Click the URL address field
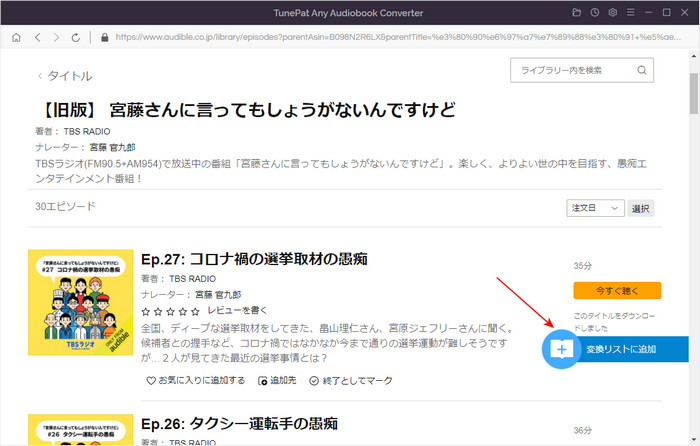Screen dimensions: 700x446 pyautogui.click(x=398, y=38)
